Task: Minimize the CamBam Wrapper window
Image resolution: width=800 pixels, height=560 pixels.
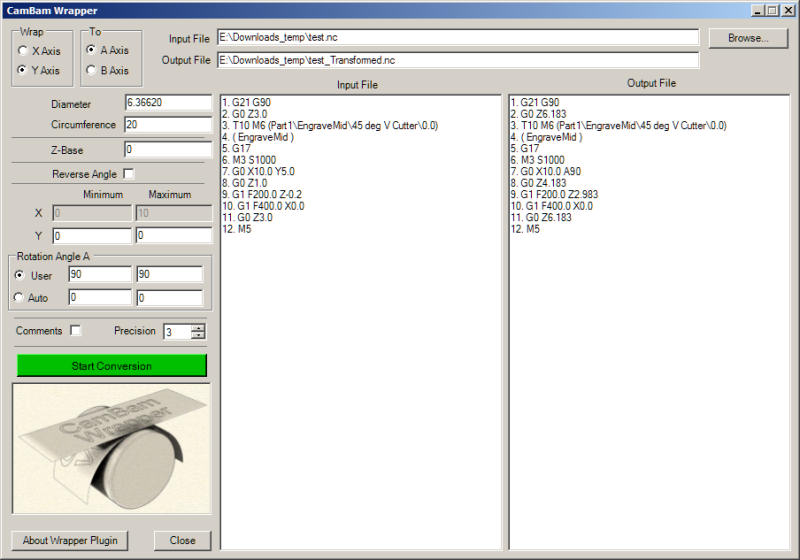Action: 758,10
